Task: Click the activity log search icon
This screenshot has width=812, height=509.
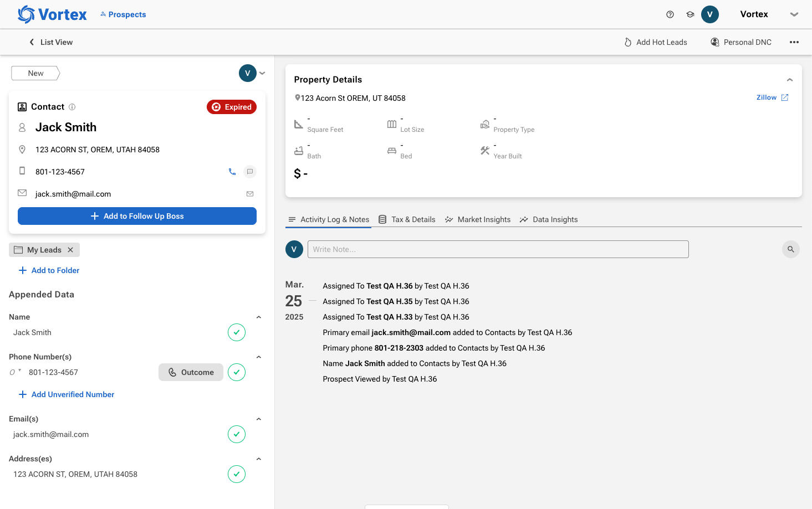Action: point(791,249)
